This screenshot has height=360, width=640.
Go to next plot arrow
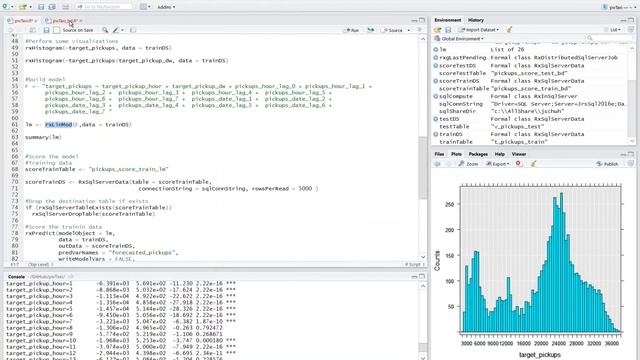(x=448, y=164)
